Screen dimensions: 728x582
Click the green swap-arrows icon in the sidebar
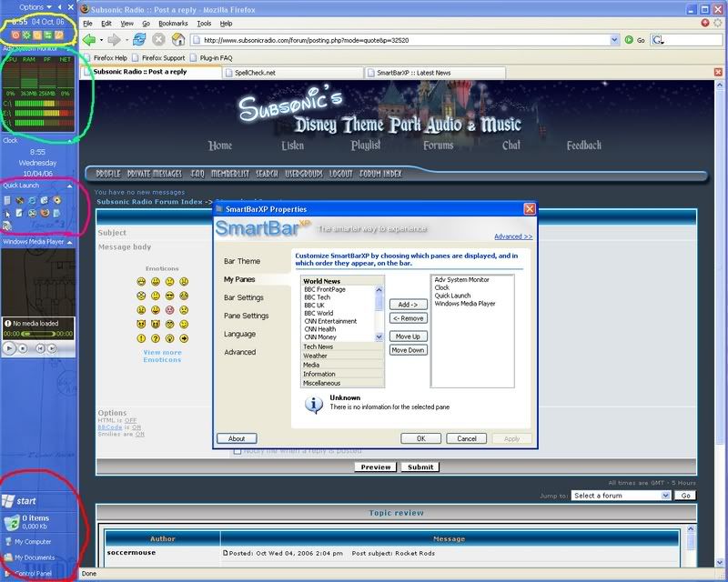48,35
